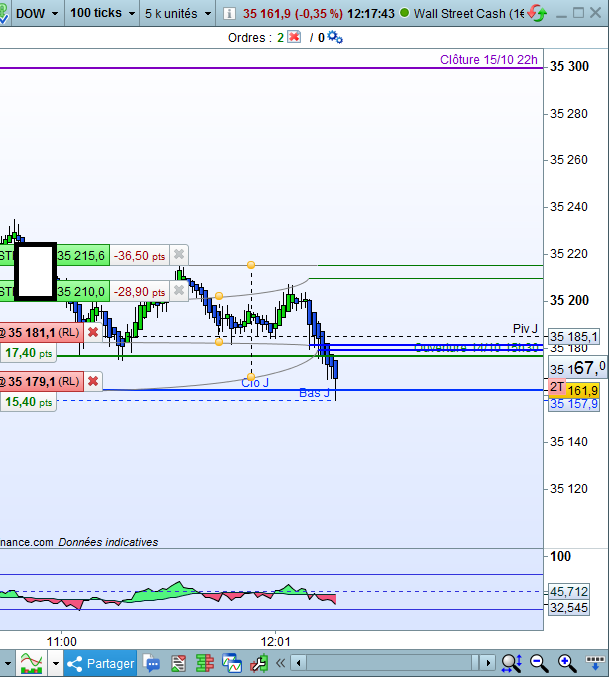The width and height of the screenshot is (609, 677).
Task: Click the 15,40 pts distance label
Action: coord(28,402)
